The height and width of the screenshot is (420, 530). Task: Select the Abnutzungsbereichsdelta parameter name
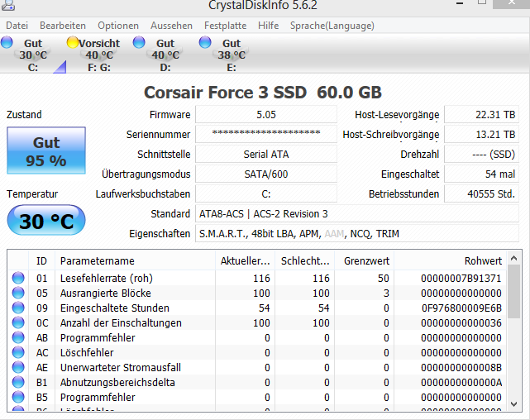click(x=117, y=382)
